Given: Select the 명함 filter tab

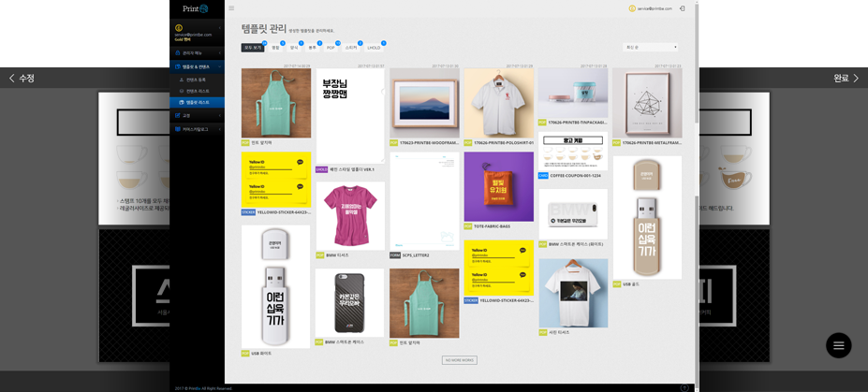Looking at the screenshot, I should (x=275, y=48).
